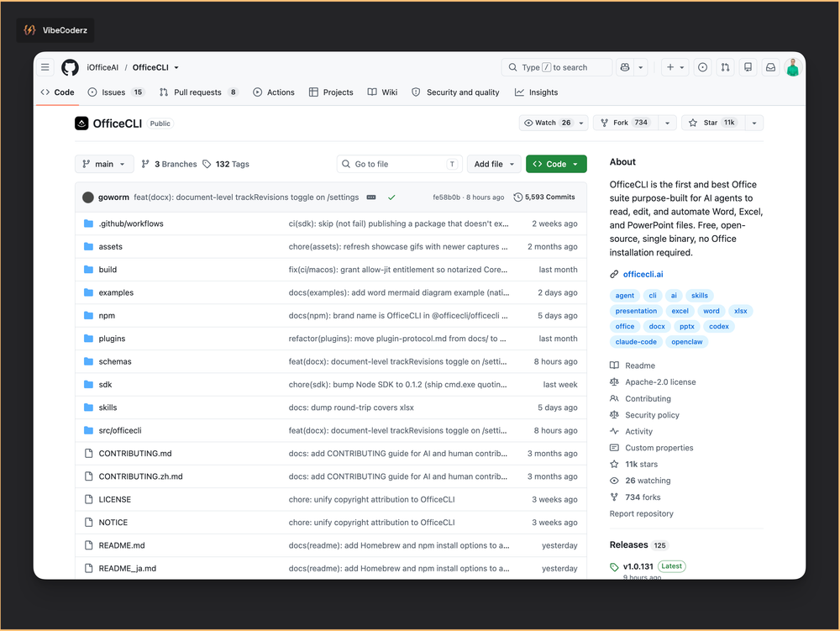840x631 pixels.
Task: Open the issues circle-dot icon in header
Action: (x=702, y=67)
